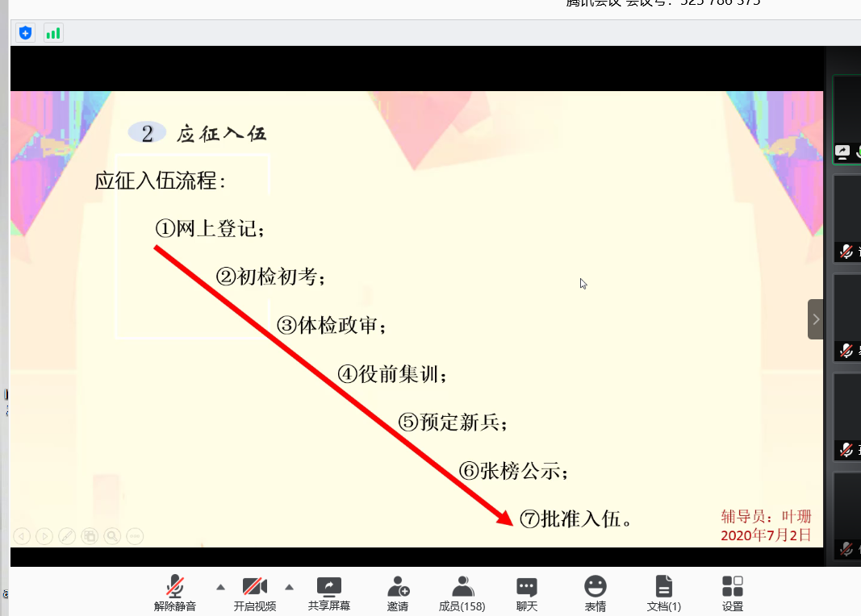
Task: Open the slide's three-dot more options
Action: 135,535
